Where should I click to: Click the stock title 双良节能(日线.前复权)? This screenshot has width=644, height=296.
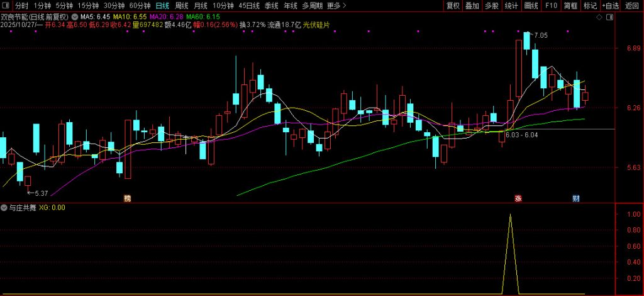coord(35,17)
